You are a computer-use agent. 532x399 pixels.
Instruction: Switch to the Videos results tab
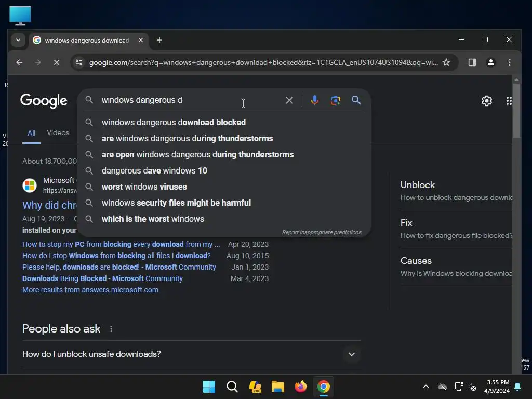pyautogui.click(x=58, y=132)
